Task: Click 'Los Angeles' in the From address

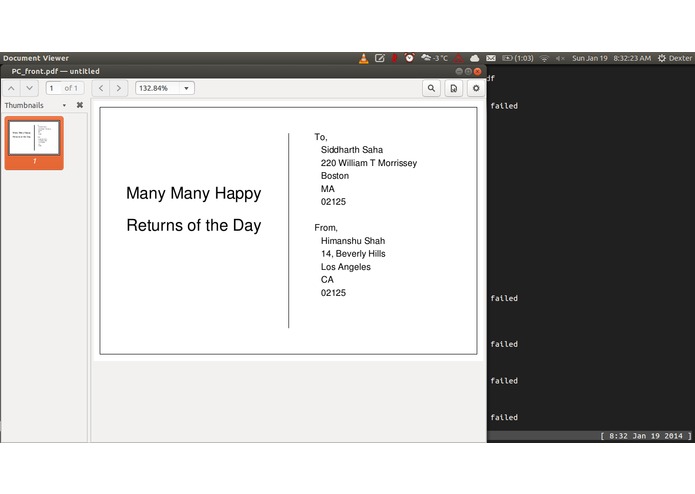Action: [346, 267]
